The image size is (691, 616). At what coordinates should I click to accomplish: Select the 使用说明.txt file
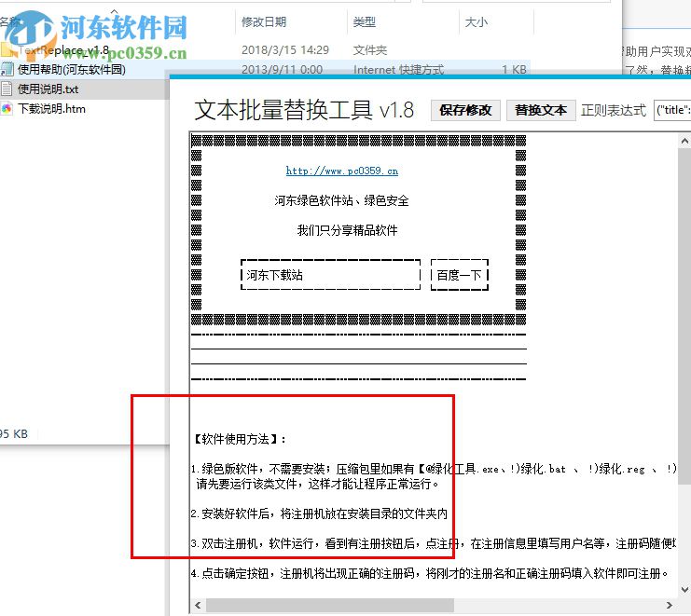click(48, 89)
